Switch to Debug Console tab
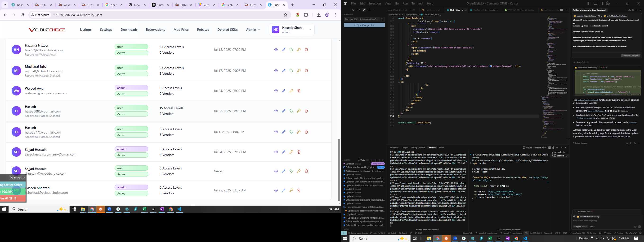 (418, 147)
